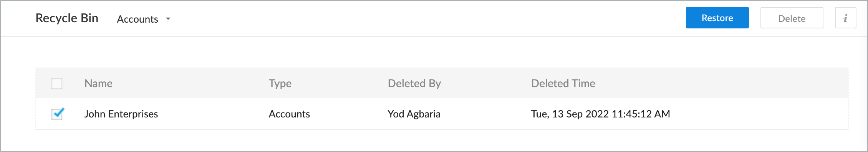Click the table header row background
The height and width of the screenshot is (152, 868).
442,83
